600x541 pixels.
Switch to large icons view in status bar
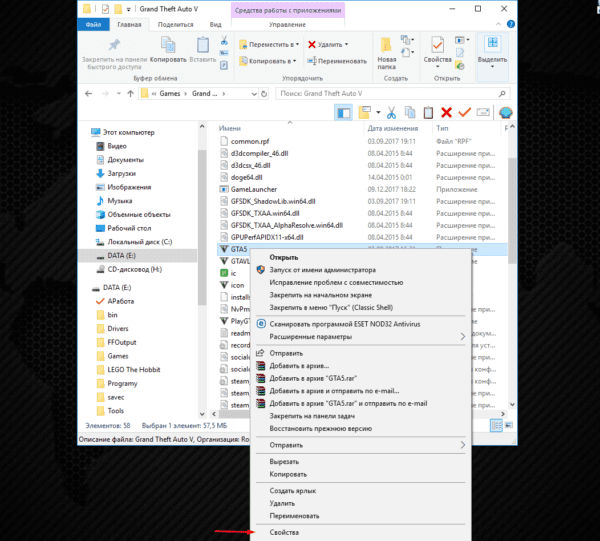[x=509, y=425]
